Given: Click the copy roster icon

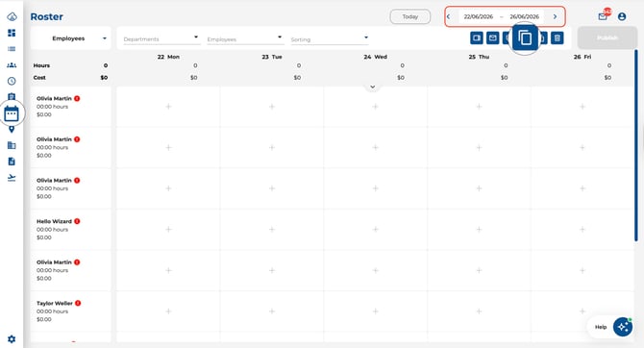Looking at the screenshot, I should [x=525, y=37].
